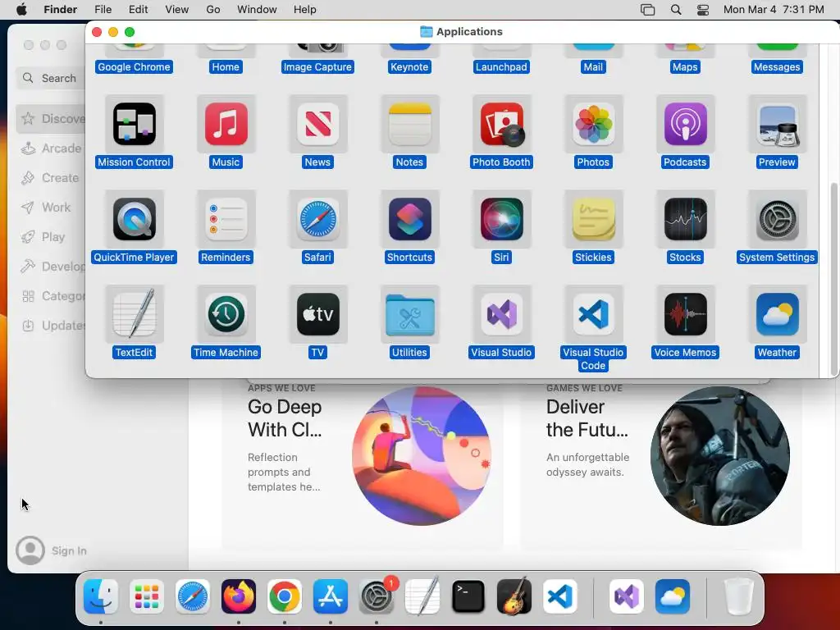Screen dimensions: 840x630
Task: Click the Notes app icon
Action: [410, 125]
